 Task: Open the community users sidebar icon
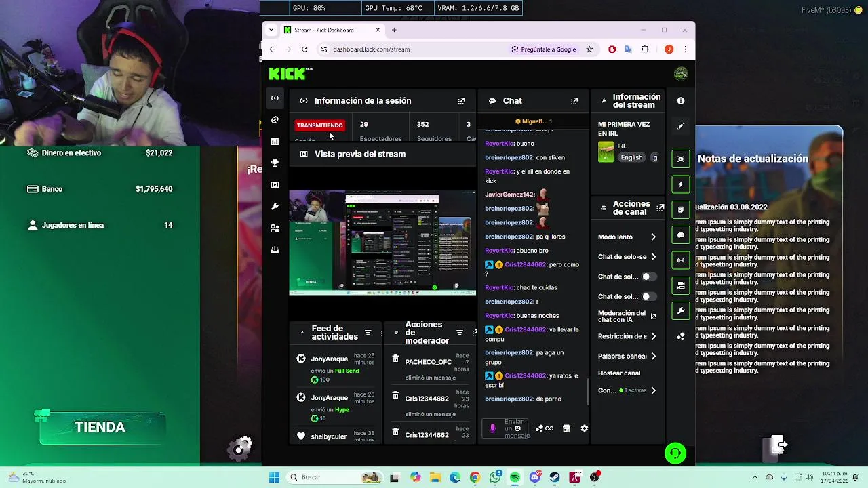tap(275, 228)
